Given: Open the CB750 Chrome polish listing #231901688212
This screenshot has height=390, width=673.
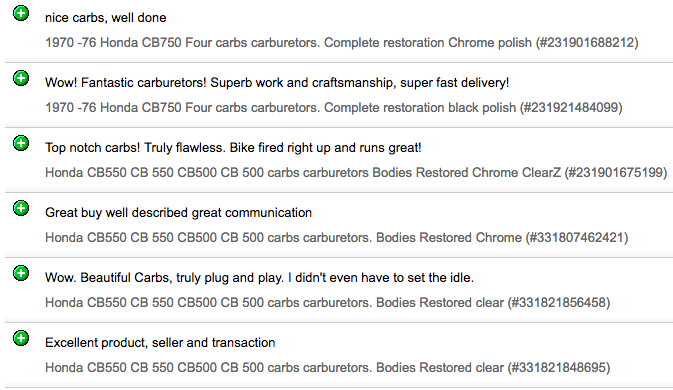Looking at the screenshot, I should (342, 42).
